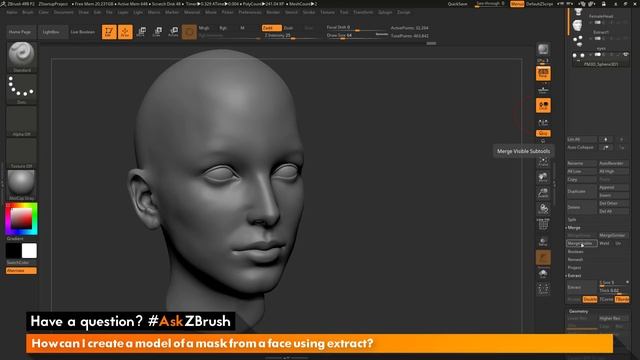The width and height of the screenshot is (640, 360).
Task: Expand the Remesh section
Action: tap(575, 260)
